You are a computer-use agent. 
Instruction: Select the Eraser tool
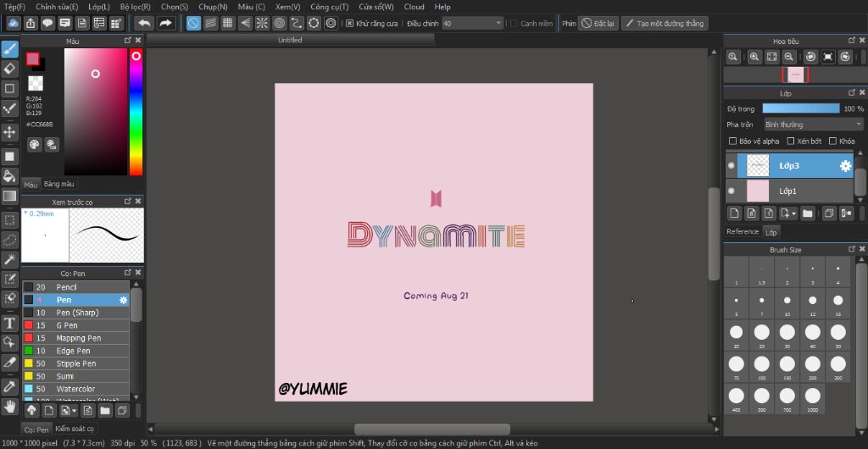tap(9, 69)
